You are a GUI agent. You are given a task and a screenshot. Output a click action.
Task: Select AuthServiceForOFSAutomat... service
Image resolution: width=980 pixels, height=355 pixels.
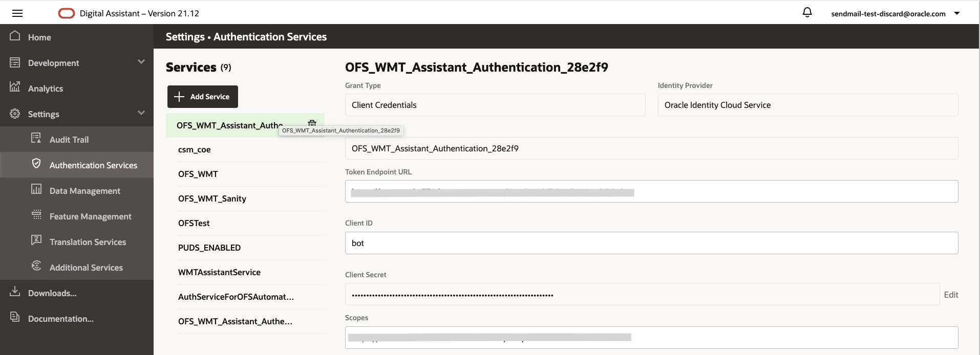point(251,297)
